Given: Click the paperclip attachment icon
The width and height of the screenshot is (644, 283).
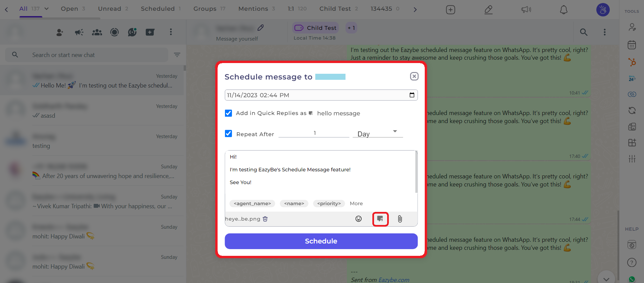Looking at the screenshot, I should (x=400, y=219).
